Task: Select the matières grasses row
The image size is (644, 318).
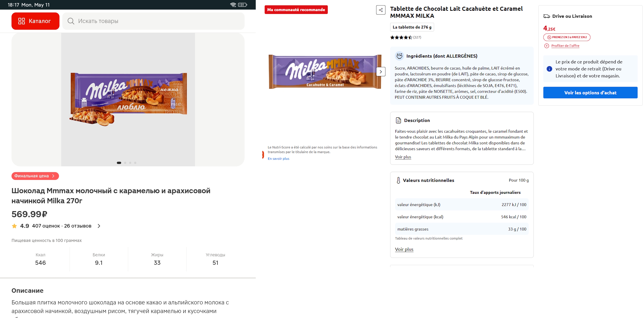Action: coord(462,229)
